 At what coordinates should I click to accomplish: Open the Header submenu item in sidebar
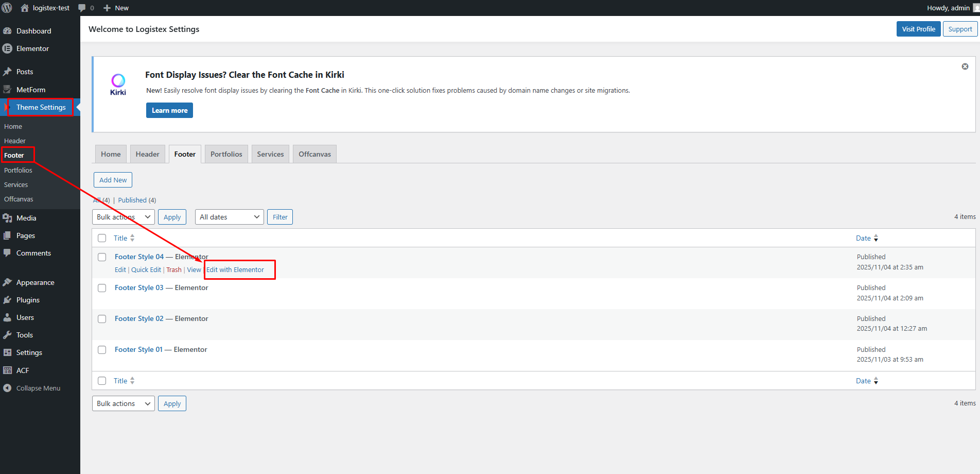click(x=15, y=141)
